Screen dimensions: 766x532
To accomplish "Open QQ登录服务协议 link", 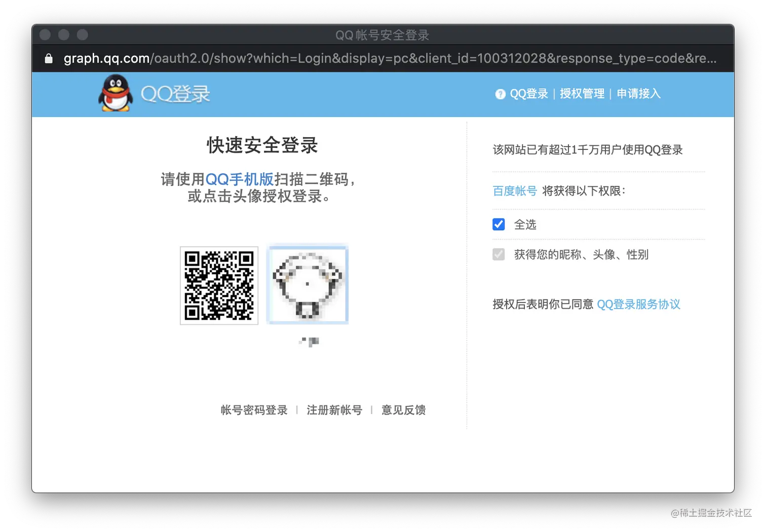I will [638, 305].
